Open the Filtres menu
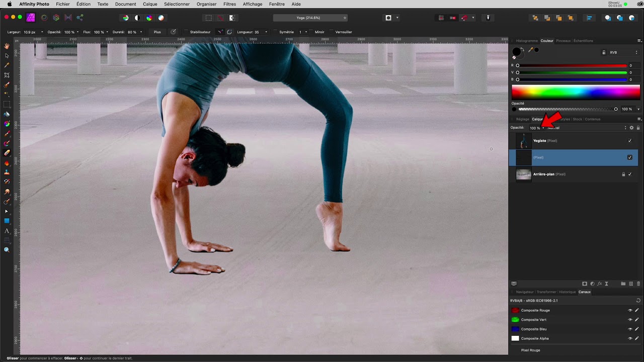 (x=229, y=4)
